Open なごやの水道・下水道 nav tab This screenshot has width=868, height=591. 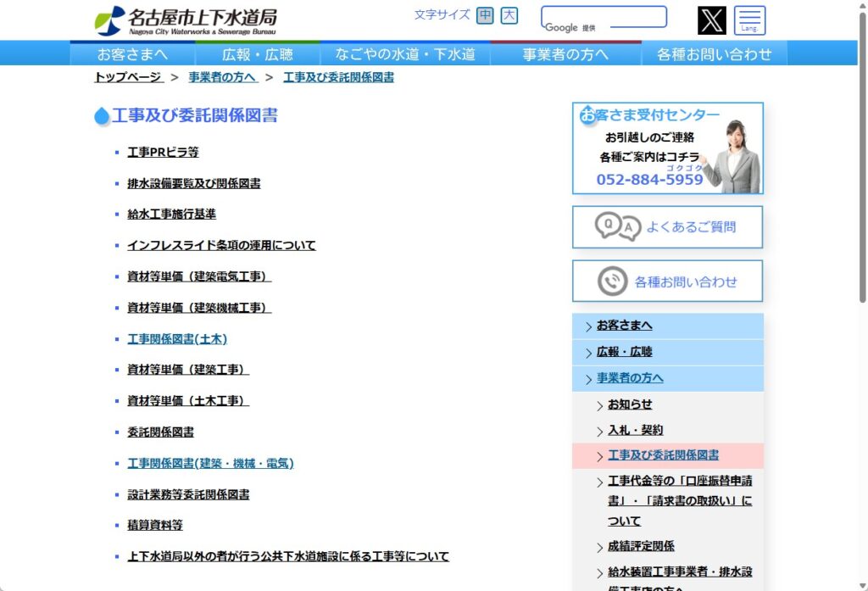[x=404, y=54]
